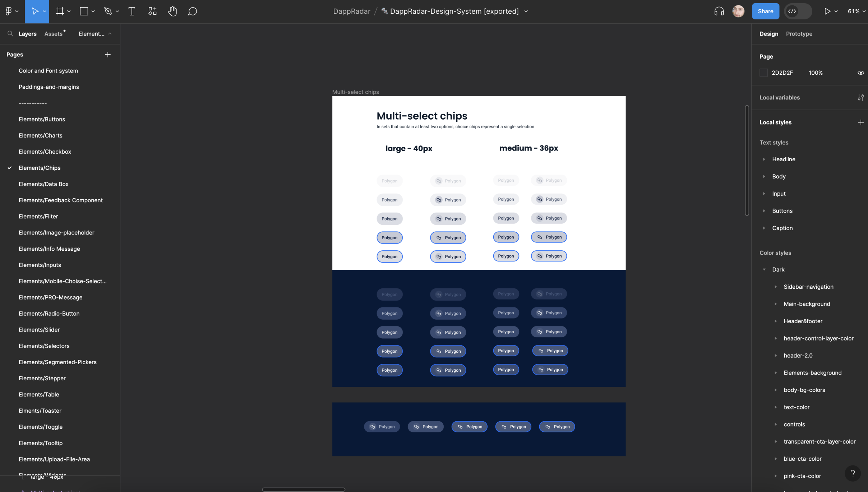The height and width of the screenshot is (492, 868).
Task: Open the Figma main menu
Action: tap(9, 11)
